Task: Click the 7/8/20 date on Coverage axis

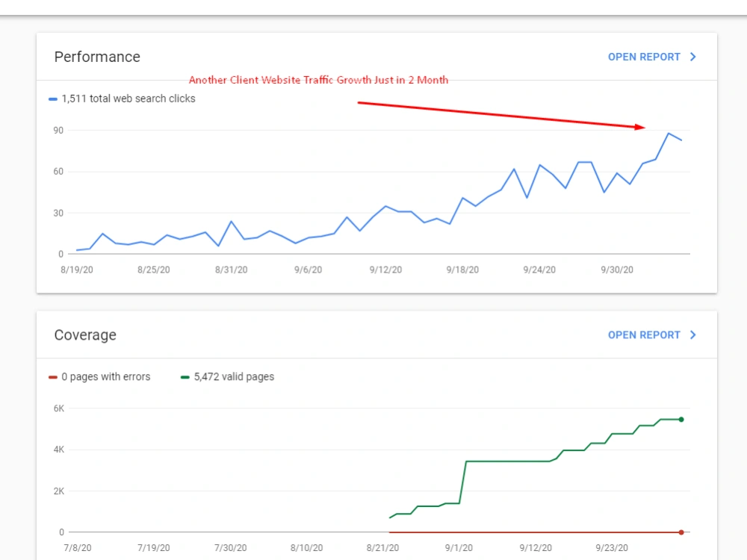Action: tap(78, 548)
